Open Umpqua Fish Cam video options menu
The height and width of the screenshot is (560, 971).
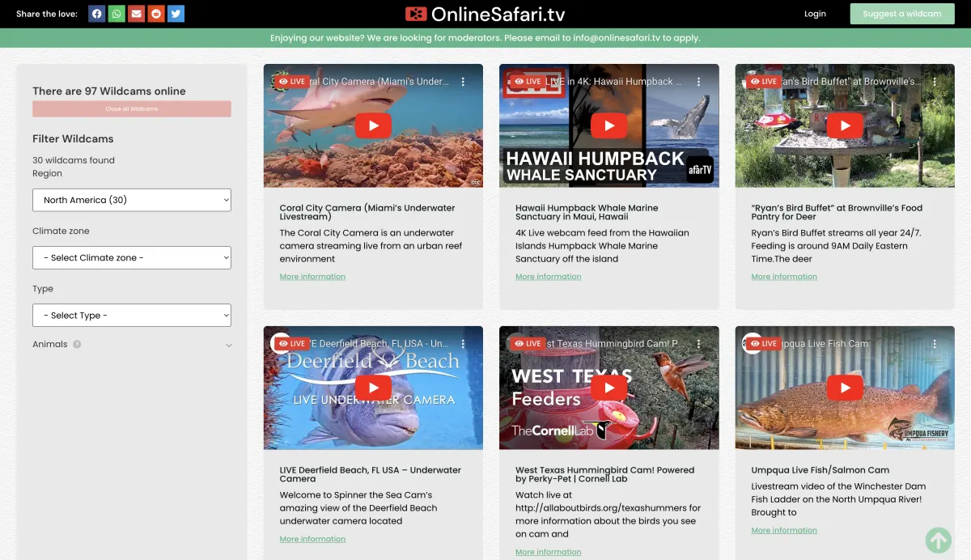click(935, 344)
